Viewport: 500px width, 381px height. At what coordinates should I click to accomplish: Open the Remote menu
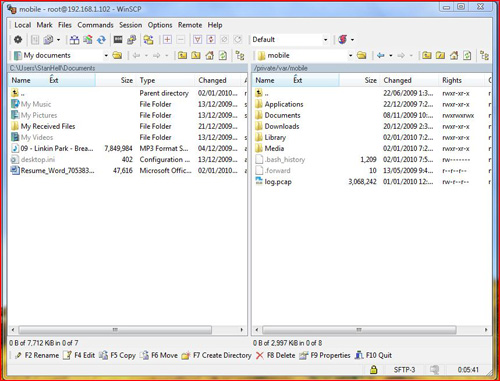tap(190, 25)
